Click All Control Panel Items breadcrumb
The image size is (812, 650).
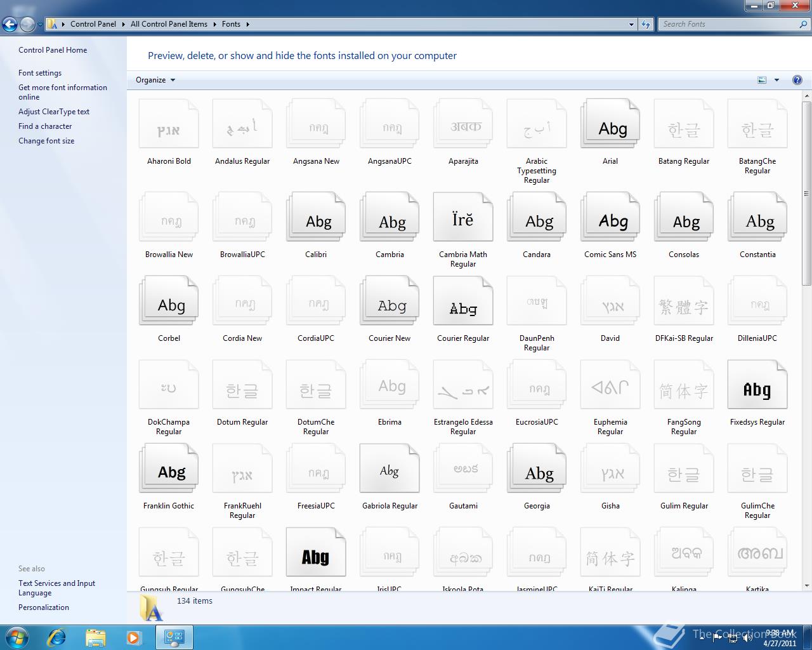pos(169,24)
